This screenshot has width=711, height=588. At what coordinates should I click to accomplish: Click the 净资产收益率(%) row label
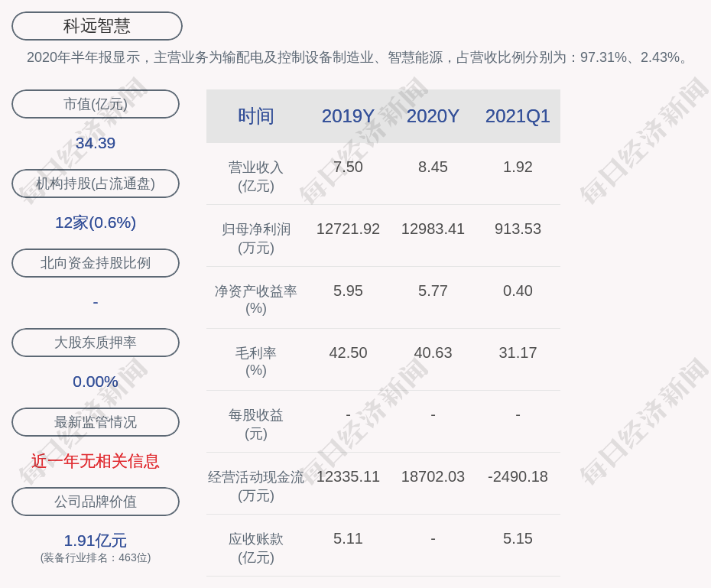(x=256, y=300)
